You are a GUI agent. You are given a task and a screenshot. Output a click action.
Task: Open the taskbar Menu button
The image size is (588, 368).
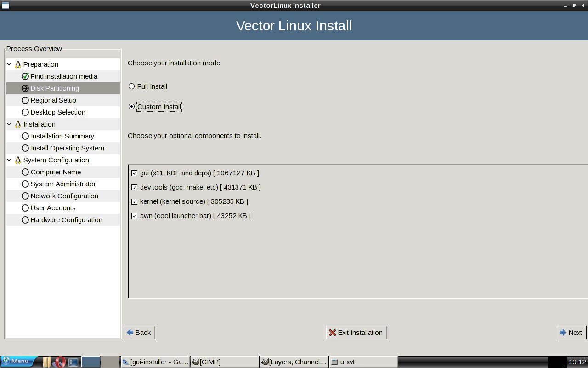coord(19,362)
